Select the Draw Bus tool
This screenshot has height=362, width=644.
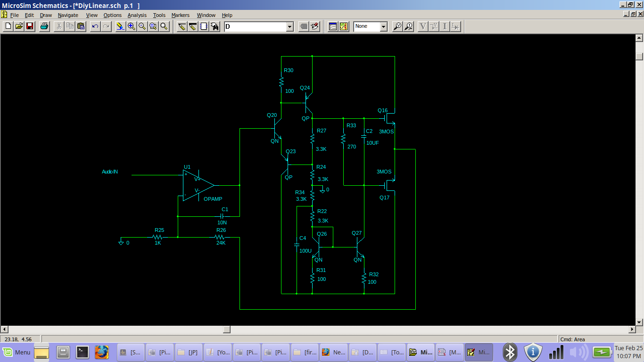pyautogui.click(x=193, y=26)
